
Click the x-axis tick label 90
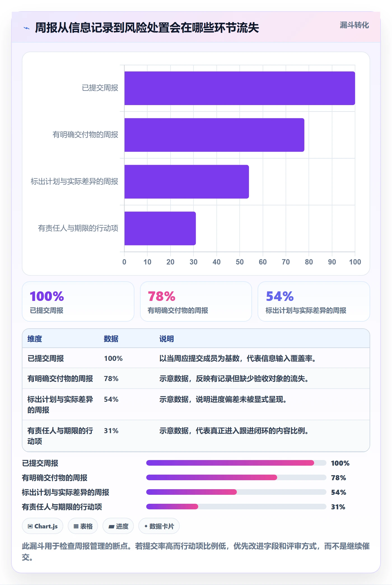coord(332,262)
